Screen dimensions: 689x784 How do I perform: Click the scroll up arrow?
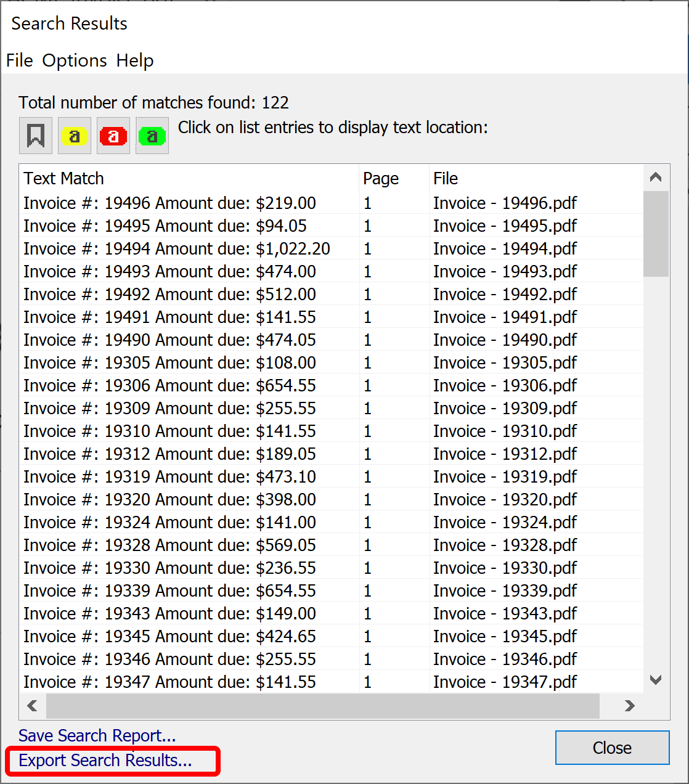pyautogui.click(x=656, y=178)
